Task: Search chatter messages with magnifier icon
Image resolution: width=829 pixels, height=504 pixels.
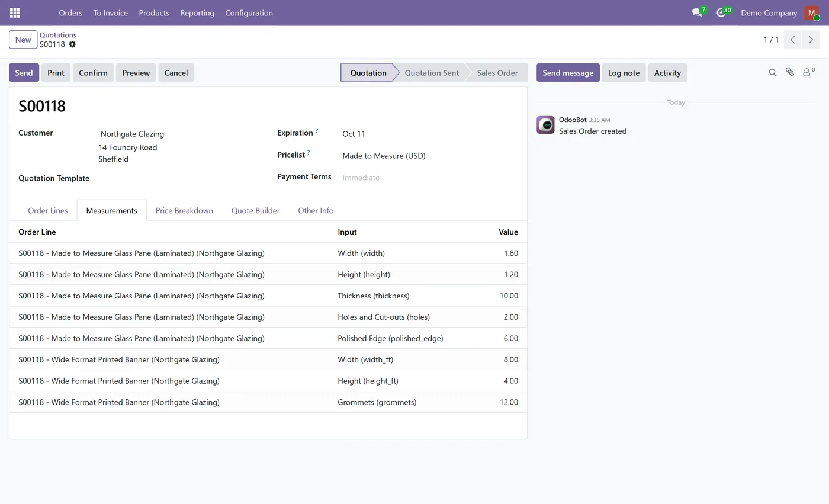Action: click(x=773, y=73)
